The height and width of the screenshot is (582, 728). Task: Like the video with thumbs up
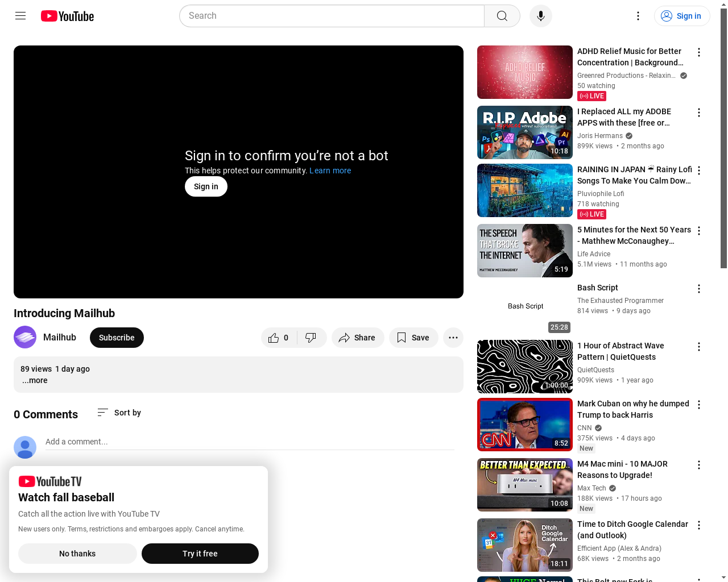click(x=279, y=338)
